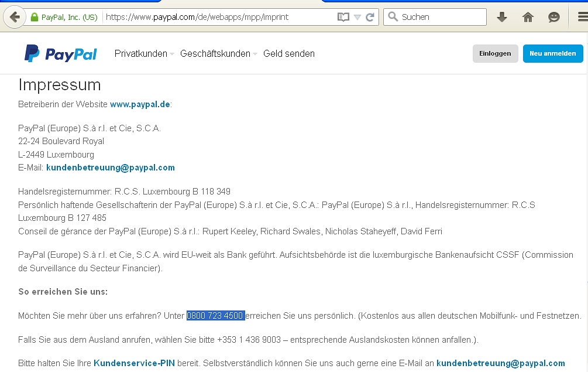588x372 pixels.
Task: Open the Firefox hamburger menu
Action: coord(582,17)
